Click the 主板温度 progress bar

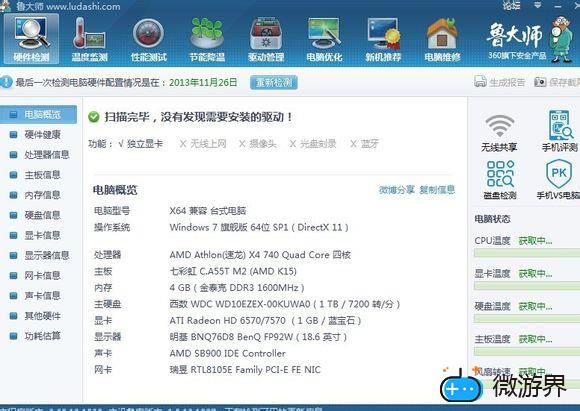(x=527, y=351)
